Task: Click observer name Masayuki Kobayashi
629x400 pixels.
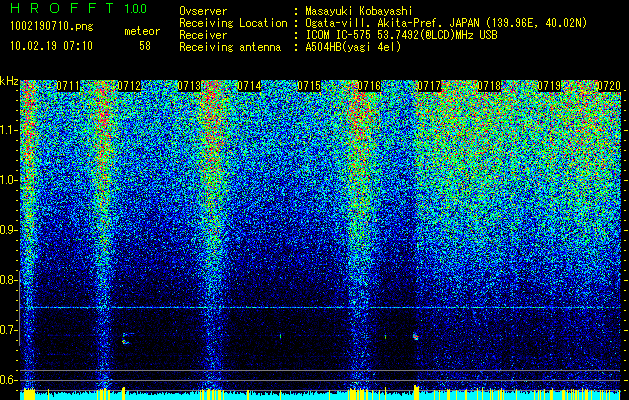Action: 359,11
